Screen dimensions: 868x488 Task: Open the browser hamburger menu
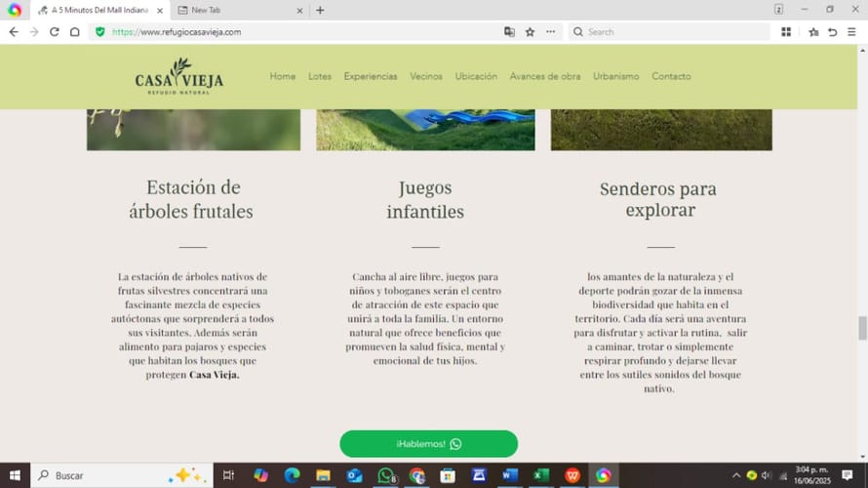point(852,32)
